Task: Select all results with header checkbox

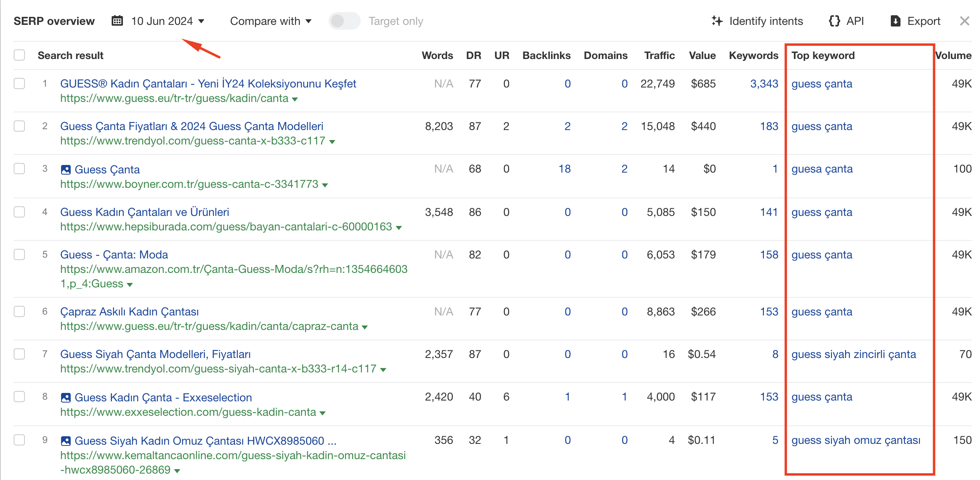Action: 19,55
